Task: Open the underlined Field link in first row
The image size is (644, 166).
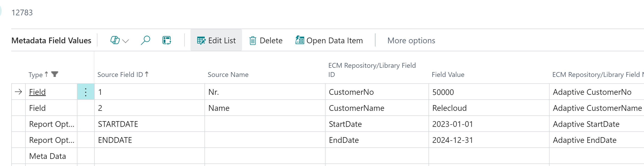Action: (x=37, y=92)
